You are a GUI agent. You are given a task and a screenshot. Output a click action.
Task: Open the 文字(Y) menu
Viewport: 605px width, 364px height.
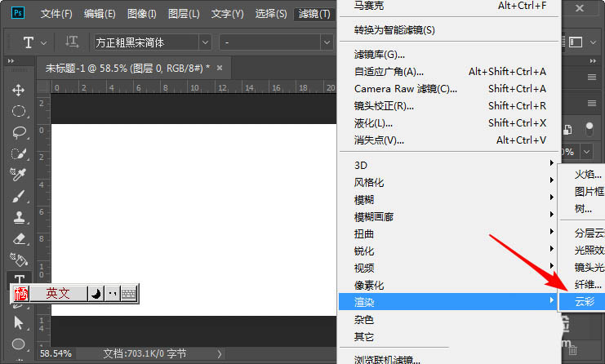[227, 14]
